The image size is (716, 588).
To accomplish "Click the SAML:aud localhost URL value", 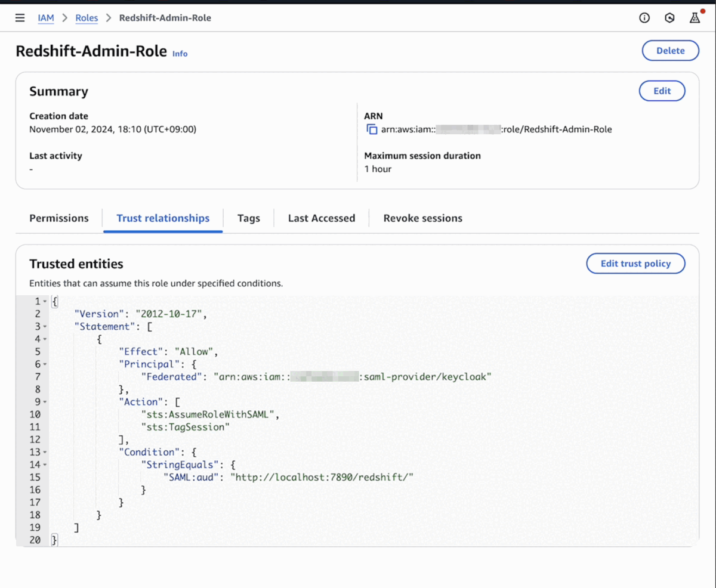I will (x=322, y=477).
